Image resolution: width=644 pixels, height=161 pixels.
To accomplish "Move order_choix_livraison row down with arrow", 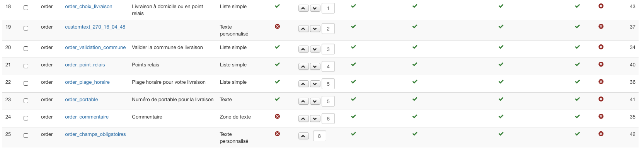I will [x=315, y=8].
